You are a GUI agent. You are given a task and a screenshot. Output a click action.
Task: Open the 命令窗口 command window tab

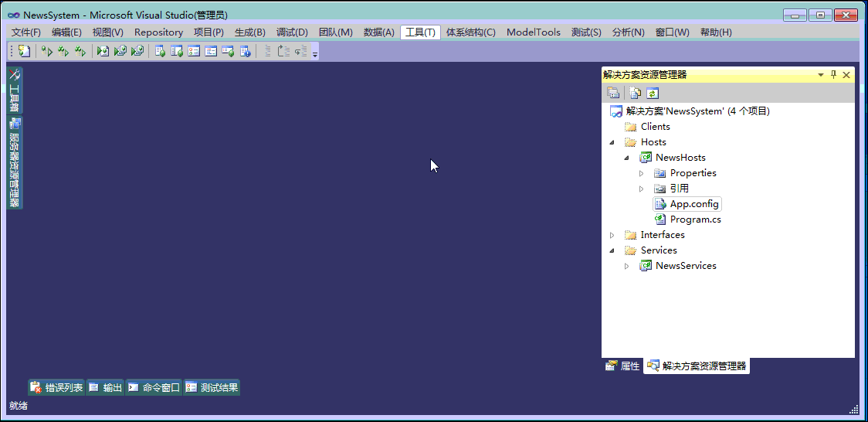(x=154, y=388)
